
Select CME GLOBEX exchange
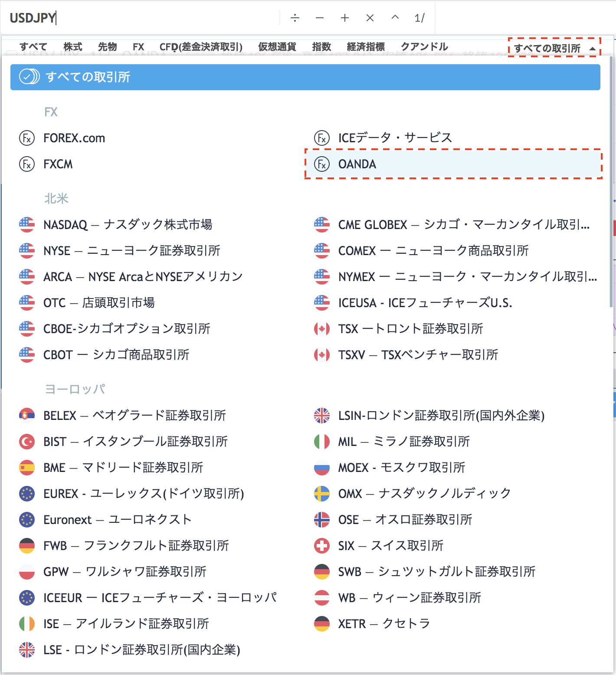click(453, 225)
